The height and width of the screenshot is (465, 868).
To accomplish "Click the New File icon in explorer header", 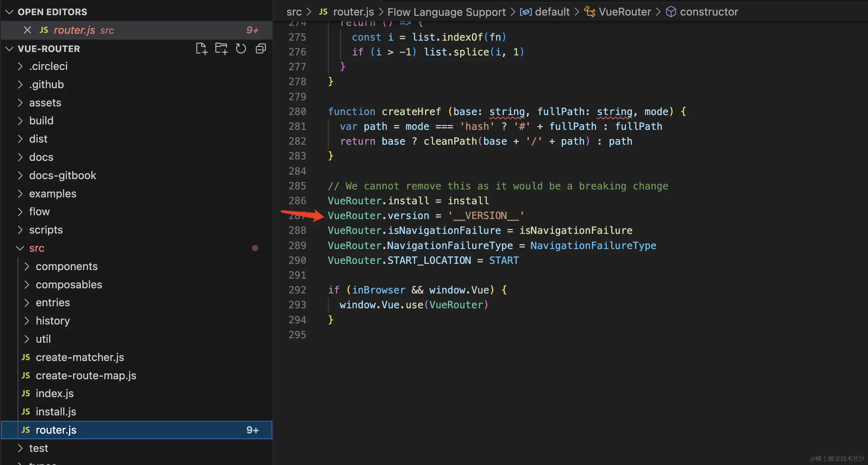I will (x=202, y=49).
